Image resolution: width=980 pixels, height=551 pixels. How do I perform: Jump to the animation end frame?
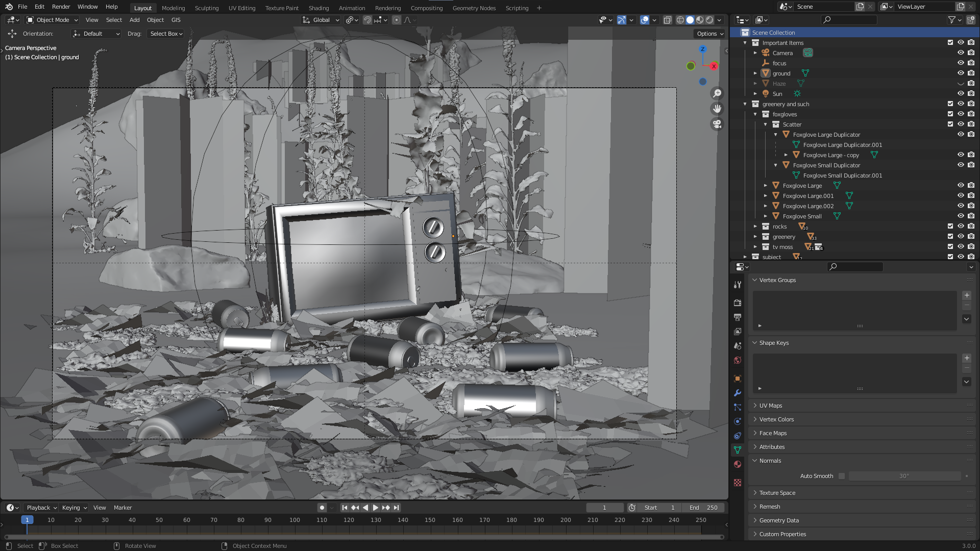397,508
